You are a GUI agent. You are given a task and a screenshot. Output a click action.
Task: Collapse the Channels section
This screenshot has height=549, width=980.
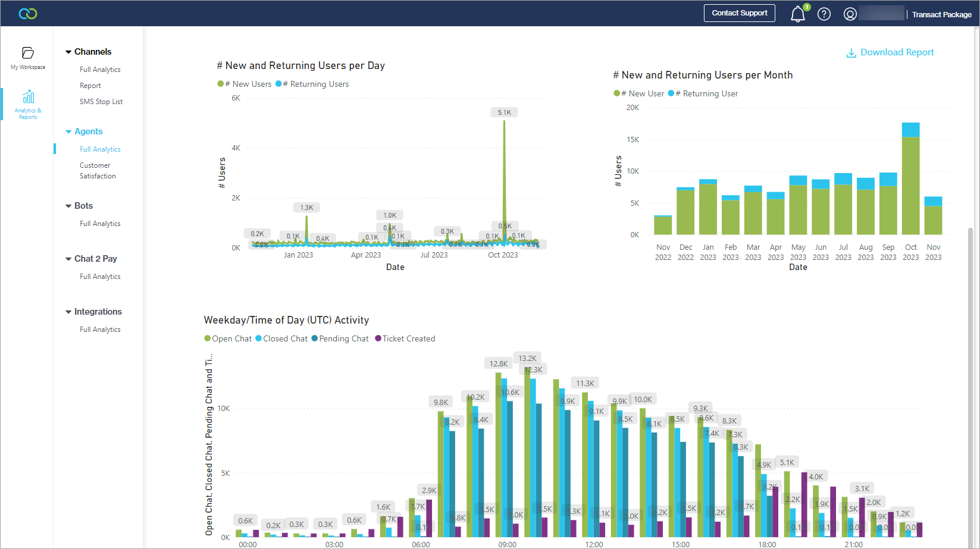click(68, 52)
